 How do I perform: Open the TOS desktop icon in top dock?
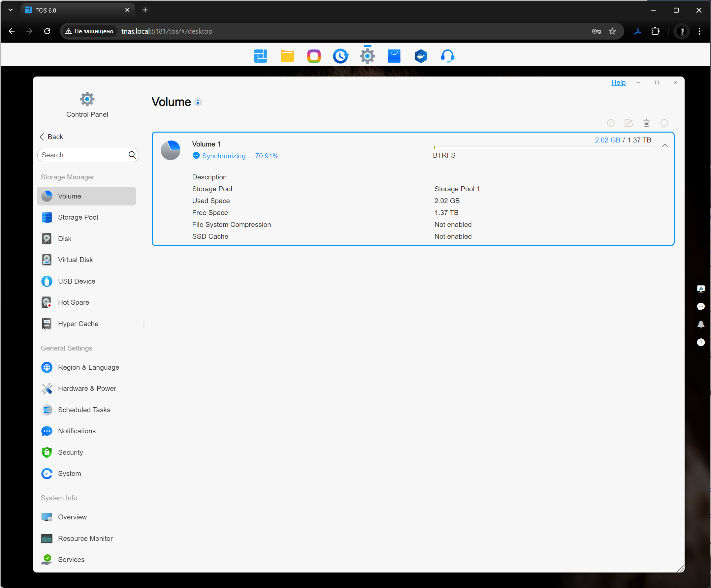click(x=260, y=56)
